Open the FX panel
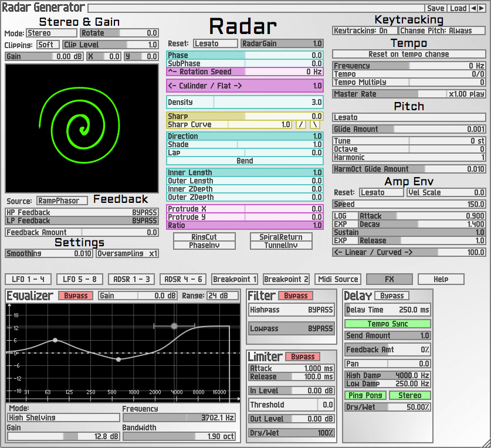 click(x=388, y=279)
